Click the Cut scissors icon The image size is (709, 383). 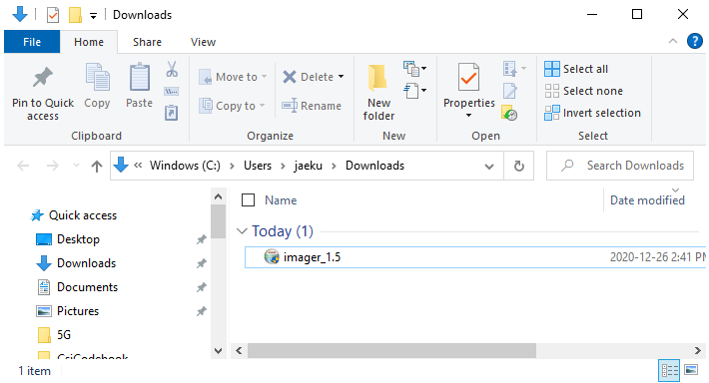[x=171, y=69]
